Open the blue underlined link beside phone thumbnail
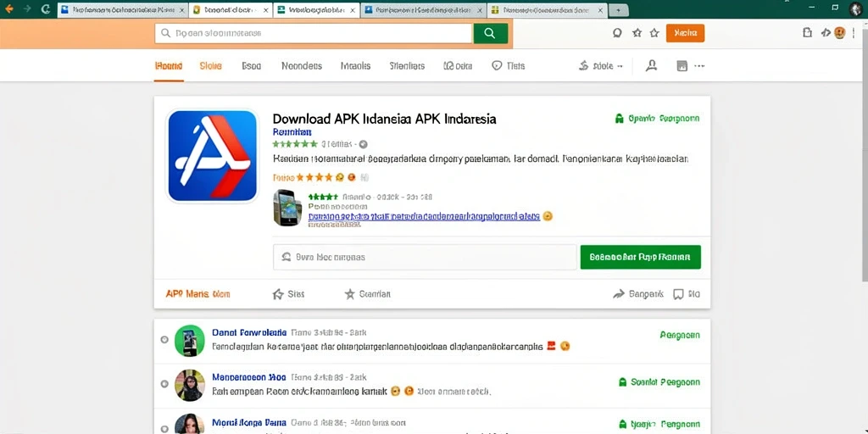Screen dimensions: 868x434 tap(424, 216)
